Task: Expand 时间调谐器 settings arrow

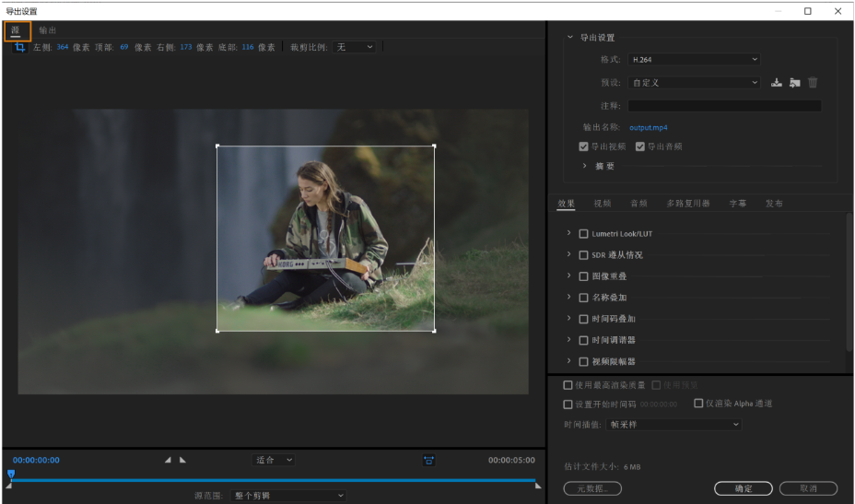Action: [x=568, y=339]
